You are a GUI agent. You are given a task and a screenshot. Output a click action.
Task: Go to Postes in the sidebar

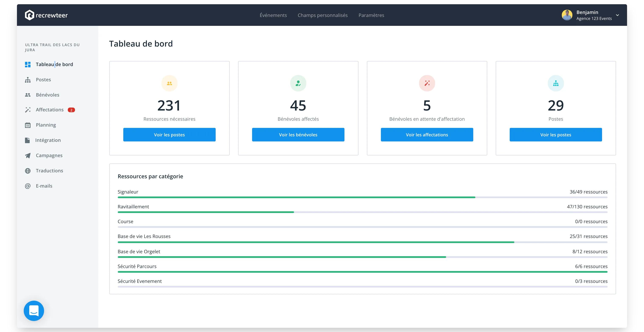[x=43, y=80]
